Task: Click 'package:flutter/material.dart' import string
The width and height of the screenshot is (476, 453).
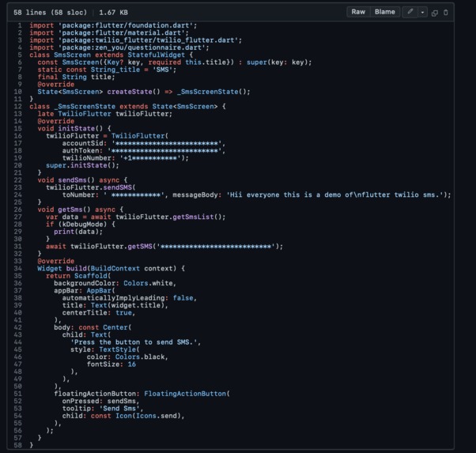Action: (x=122, y=32)
